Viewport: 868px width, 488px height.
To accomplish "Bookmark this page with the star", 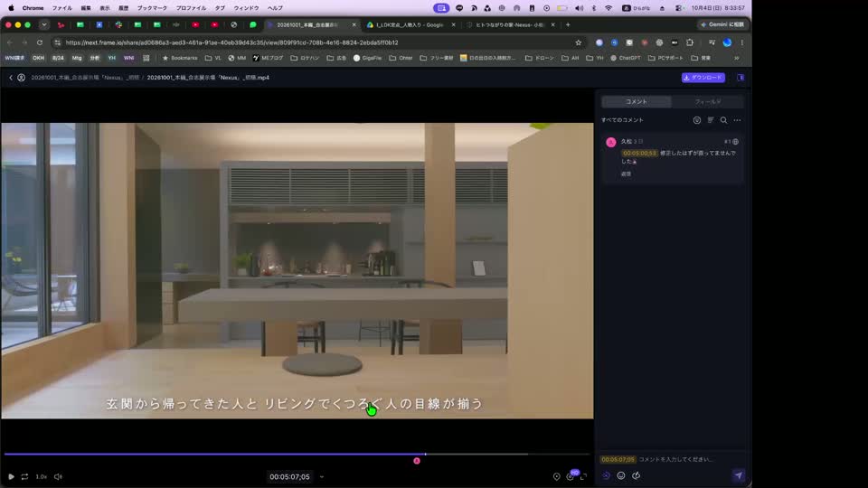I will pyautogui.click(x=579, y=42).
